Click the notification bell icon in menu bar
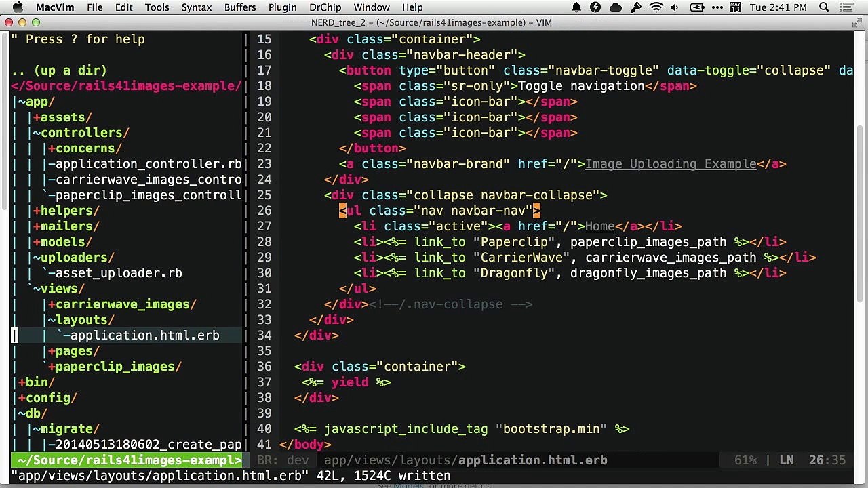This screenshot has height=488, width=868. tap(576, 7)
